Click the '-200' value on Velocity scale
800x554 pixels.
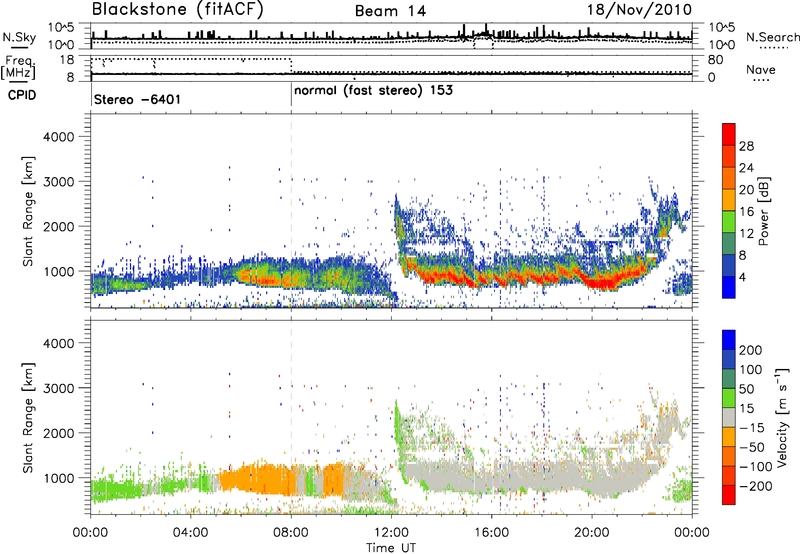click(x=756, y=486)
